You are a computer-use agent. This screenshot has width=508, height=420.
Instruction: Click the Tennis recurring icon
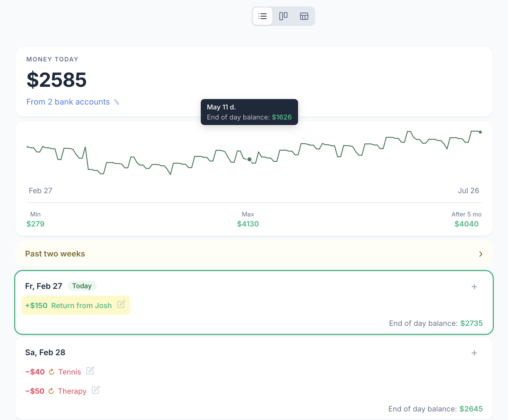(52, 372)
